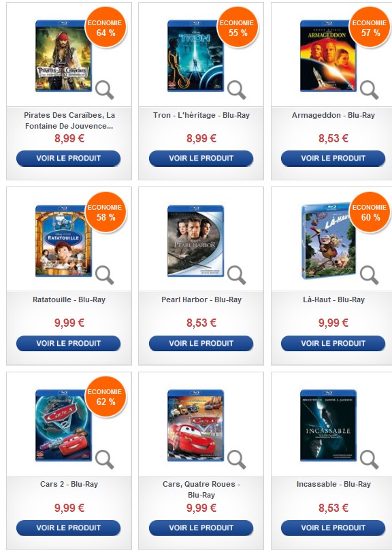
Task: Click magnifier icon on Armageddon cover
Action: 370,90
